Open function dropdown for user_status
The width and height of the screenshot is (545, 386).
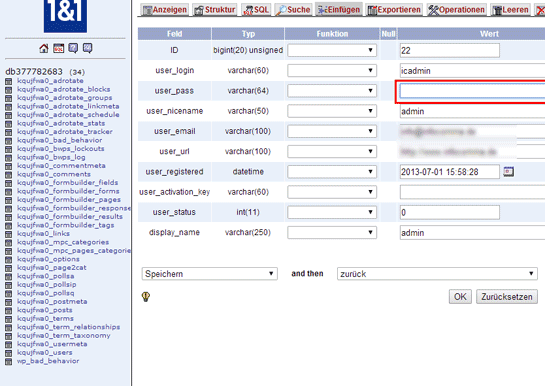tap(332, 212)
